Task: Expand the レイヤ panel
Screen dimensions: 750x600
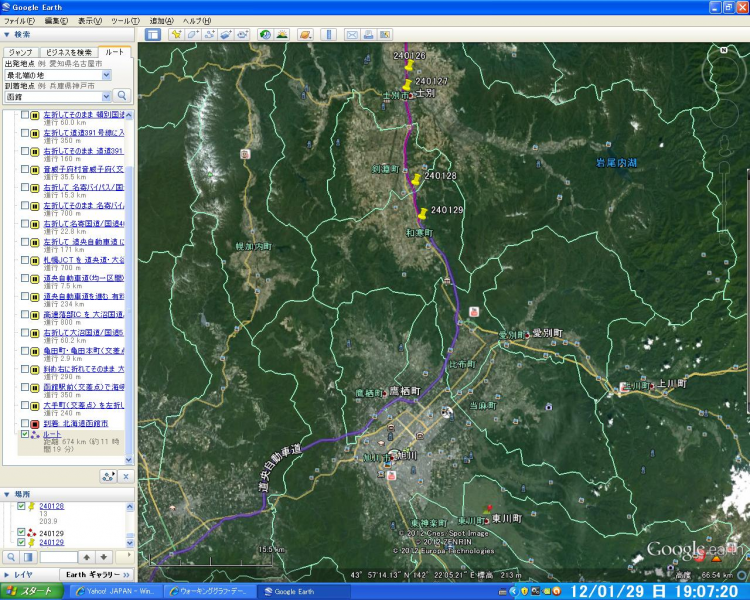Action: [x=7, y=575]
